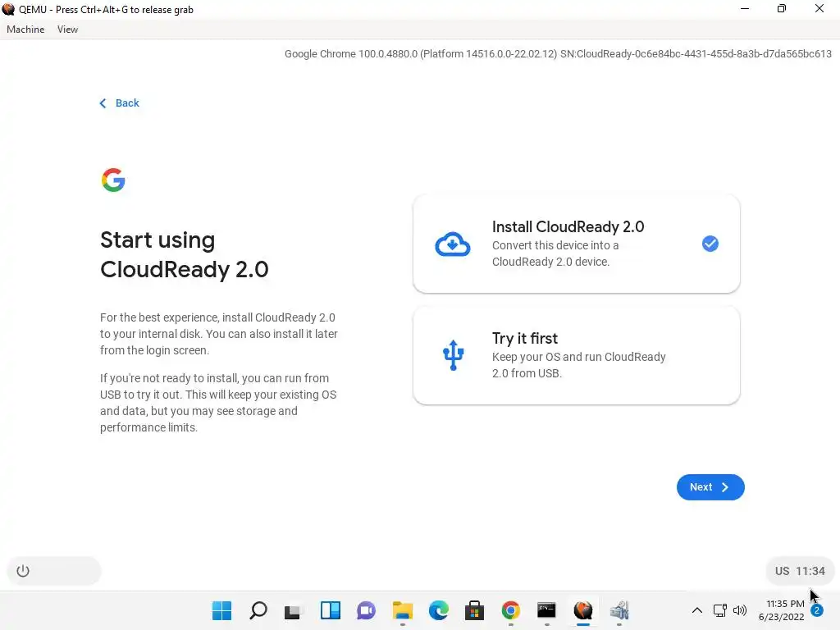Image resolution: width=840 pixels, height=630 pixels.
Task: Click the 'For the best experience' paragraph
Action: [x=218, y=334]
